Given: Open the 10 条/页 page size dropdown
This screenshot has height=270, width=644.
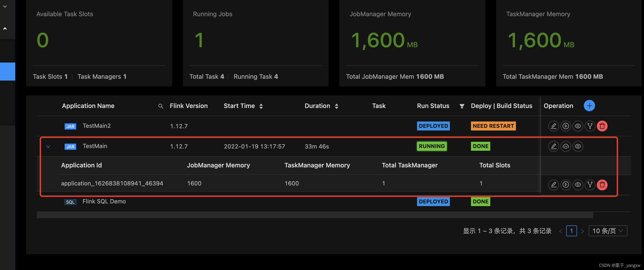Looking at the screenshot, I should [608, 231].
